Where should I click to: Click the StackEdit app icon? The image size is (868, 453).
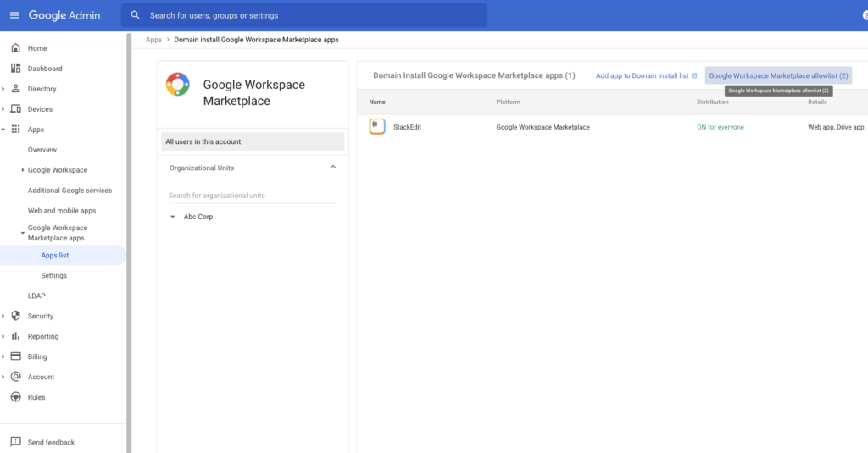[377, 127]
